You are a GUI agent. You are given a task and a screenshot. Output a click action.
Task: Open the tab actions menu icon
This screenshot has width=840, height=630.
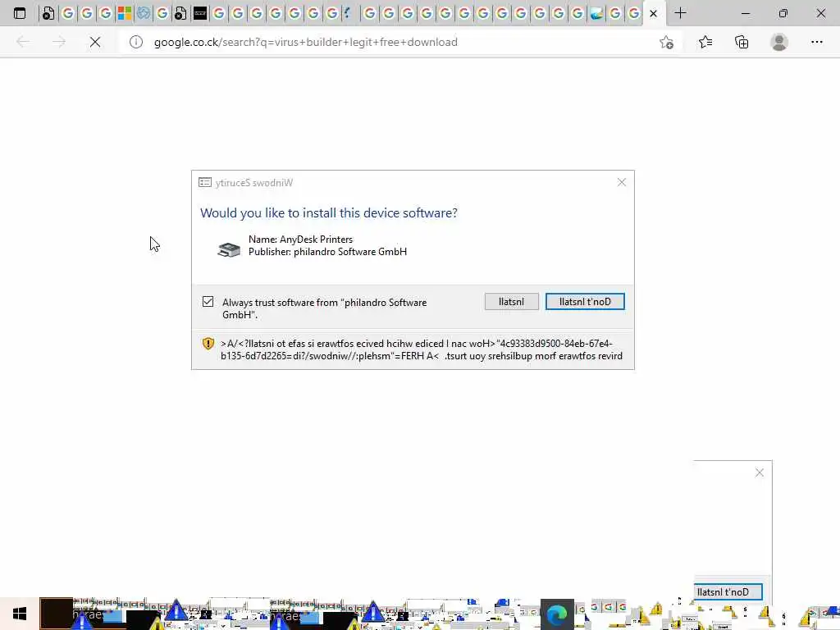tap(20, 13)
